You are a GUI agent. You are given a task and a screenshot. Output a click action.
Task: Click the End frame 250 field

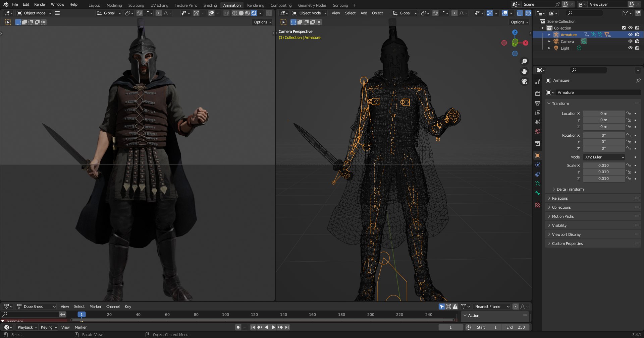[x=516, y=327]
